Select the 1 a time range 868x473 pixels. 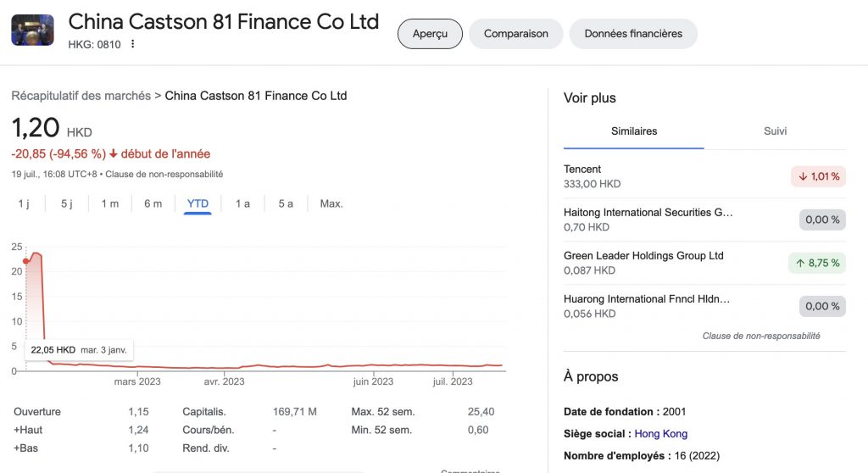242,203
